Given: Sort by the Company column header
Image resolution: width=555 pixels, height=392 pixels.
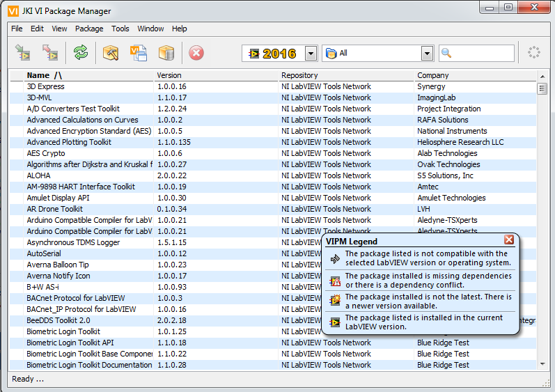Looking at the screenshot, I should 476,75.
